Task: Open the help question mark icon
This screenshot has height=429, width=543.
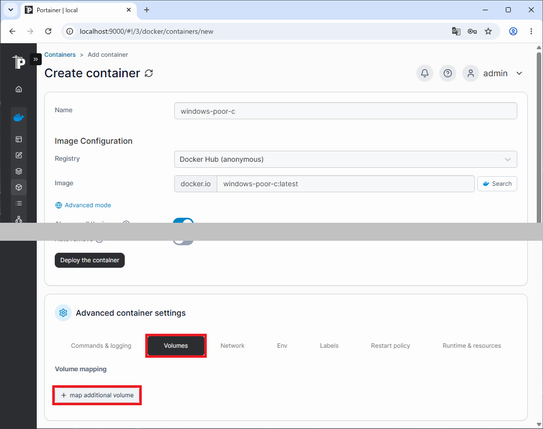Action: coord(447,73)
